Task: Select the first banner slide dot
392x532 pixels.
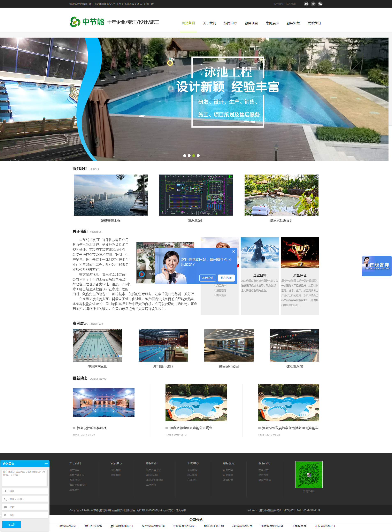Action: pyautogui.click(x=184, y=156)
